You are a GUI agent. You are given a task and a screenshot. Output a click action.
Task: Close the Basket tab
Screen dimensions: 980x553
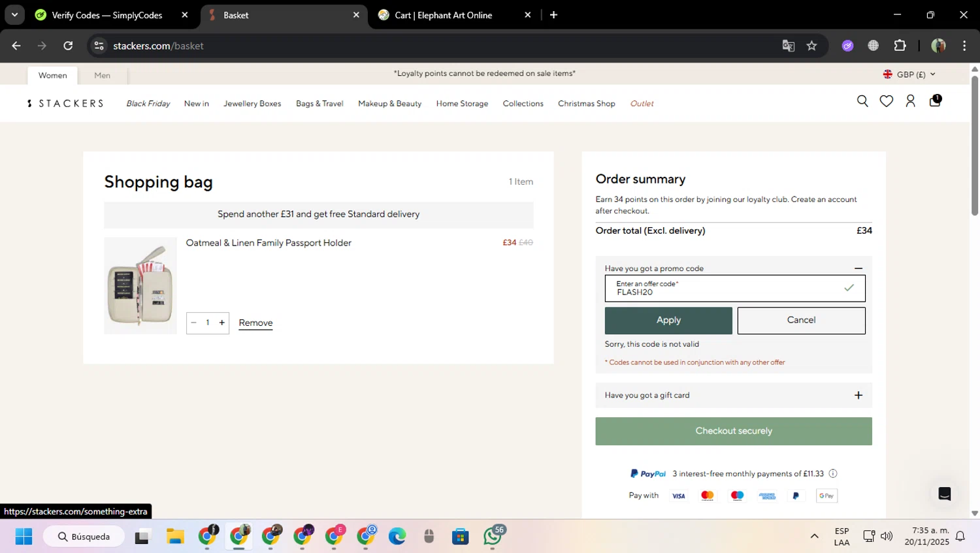click(x=356, y=15)
